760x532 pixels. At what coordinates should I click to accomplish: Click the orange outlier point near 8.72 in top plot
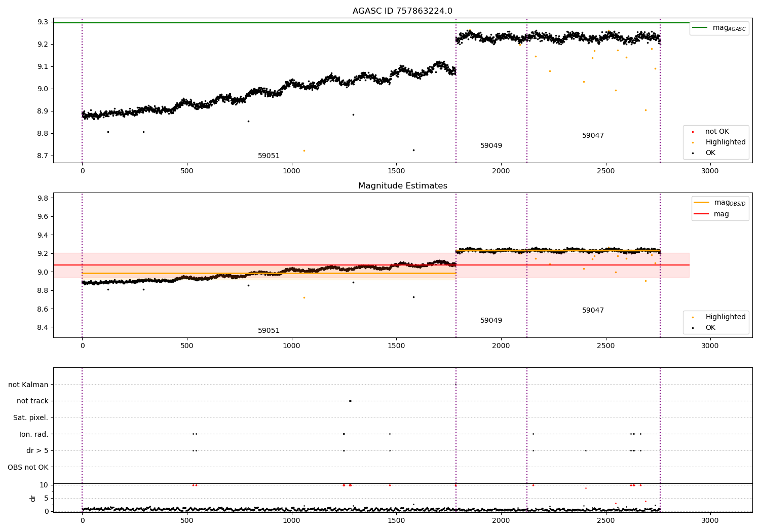[304, 150]
